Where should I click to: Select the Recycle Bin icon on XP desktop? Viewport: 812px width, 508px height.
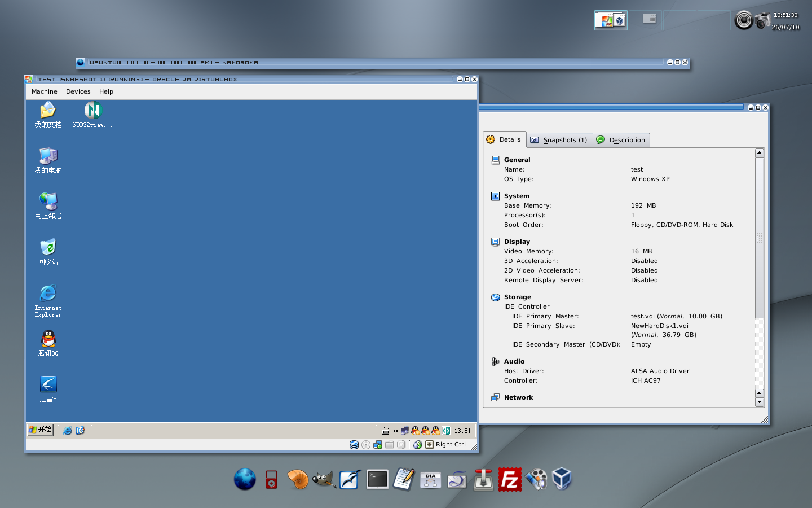48,252
